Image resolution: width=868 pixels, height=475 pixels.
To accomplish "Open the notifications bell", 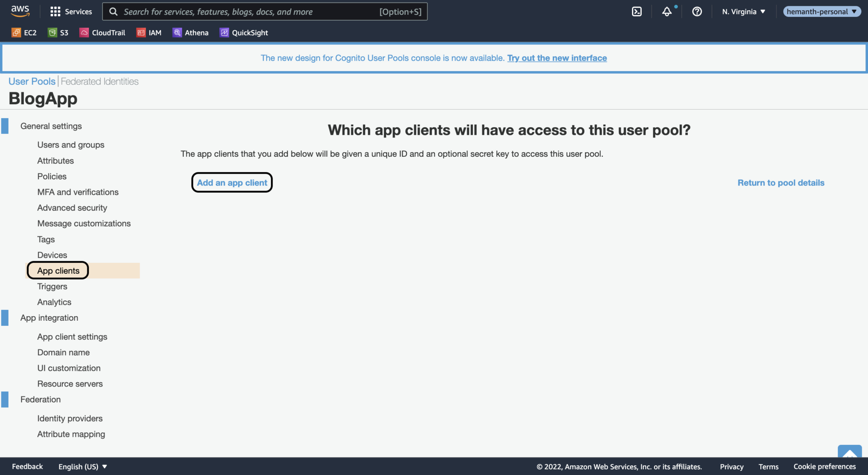I will click(667, 11).
